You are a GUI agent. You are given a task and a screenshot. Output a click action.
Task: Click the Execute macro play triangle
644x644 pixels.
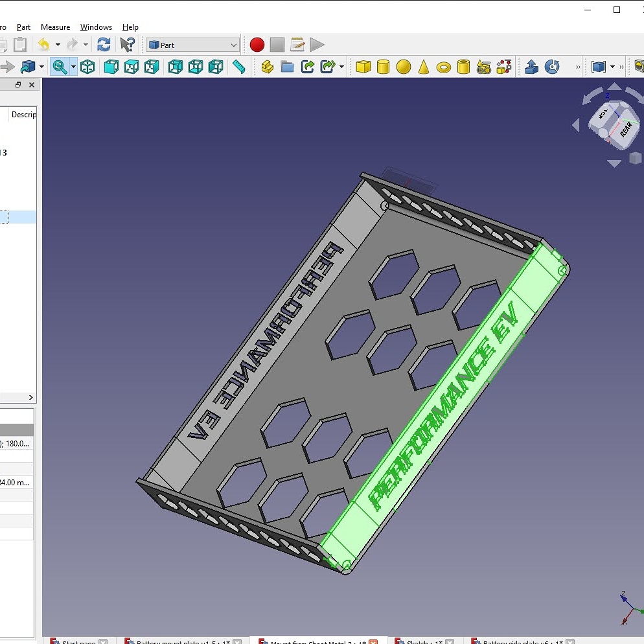(317, 45)
